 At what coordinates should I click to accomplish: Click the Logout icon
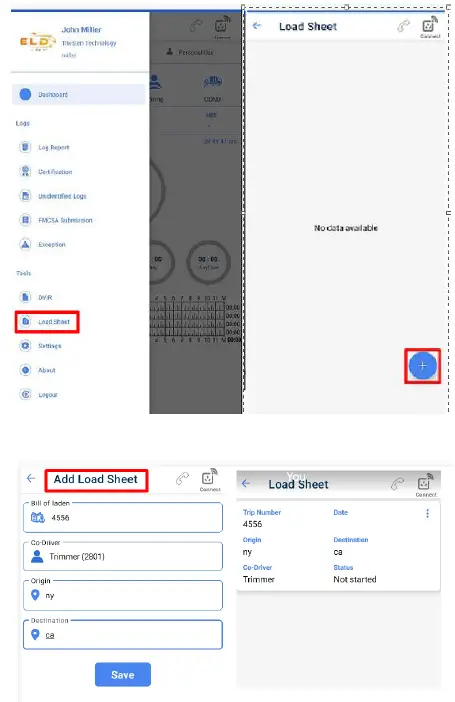26,394
